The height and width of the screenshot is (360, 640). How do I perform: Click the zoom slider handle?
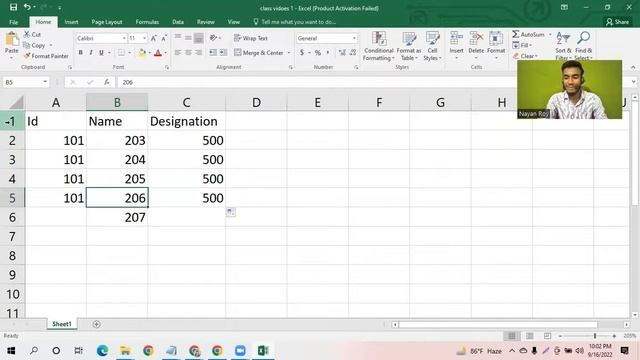click(x=595, y=336)
